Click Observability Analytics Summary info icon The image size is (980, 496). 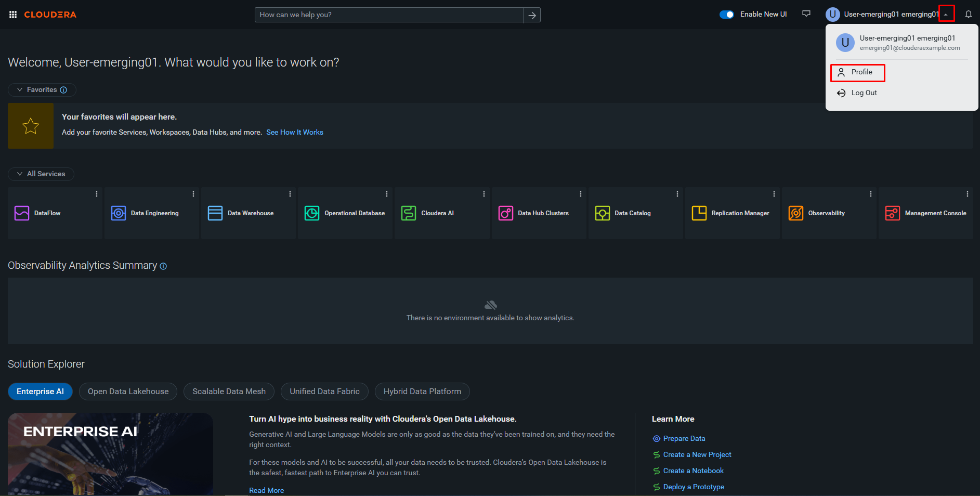[x=163, y=266]
